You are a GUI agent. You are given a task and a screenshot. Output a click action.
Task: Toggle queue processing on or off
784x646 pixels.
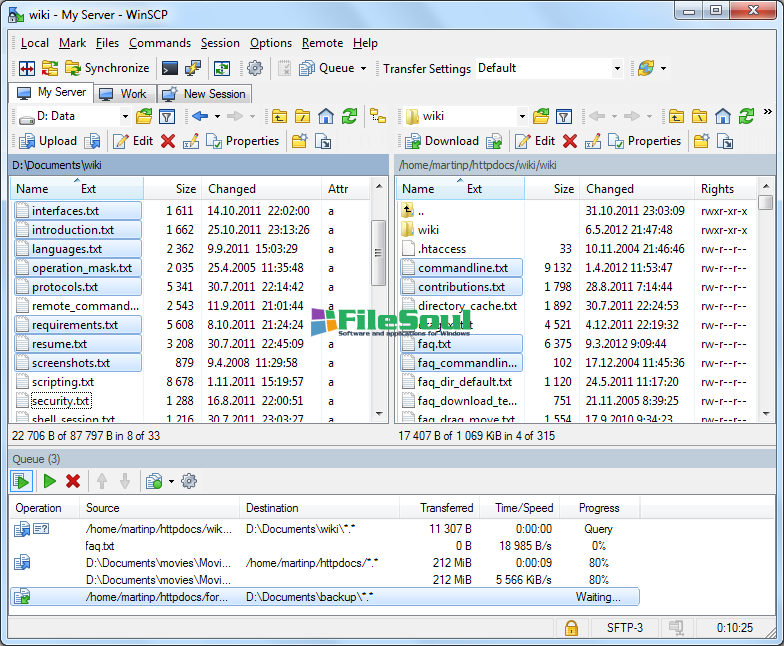(x=21, y=481)
